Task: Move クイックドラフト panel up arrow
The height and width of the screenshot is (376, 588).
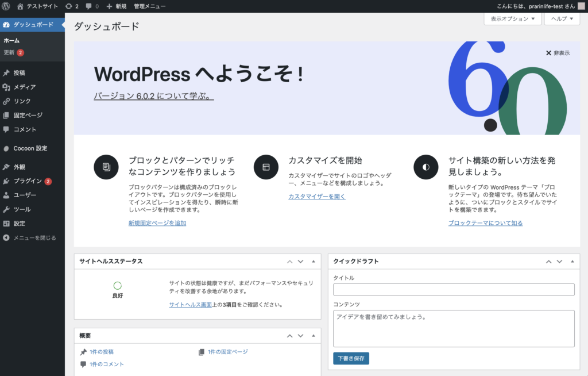Action: (548, 262)
